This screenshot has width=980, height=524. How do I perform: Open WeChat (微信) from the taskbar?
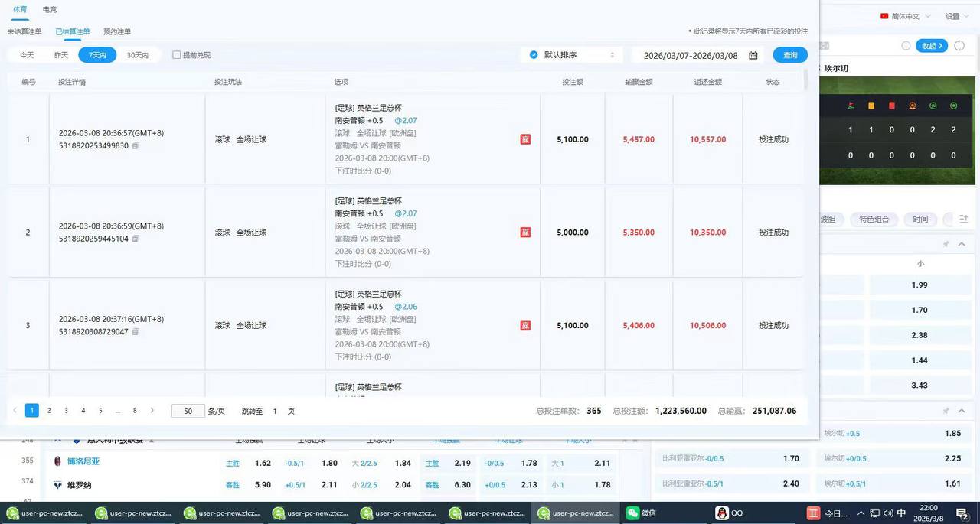coord(642,513)
